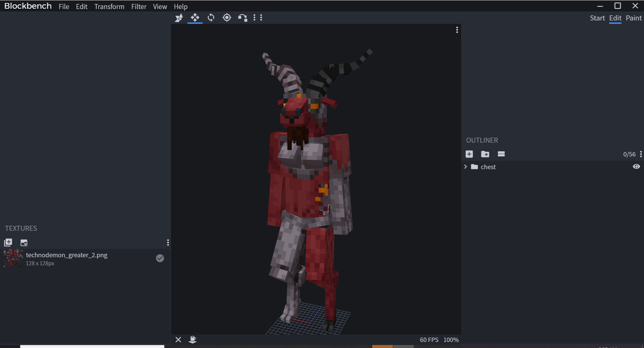
Task: Switch to the Paint tab
Action: (x=634, y=18)
